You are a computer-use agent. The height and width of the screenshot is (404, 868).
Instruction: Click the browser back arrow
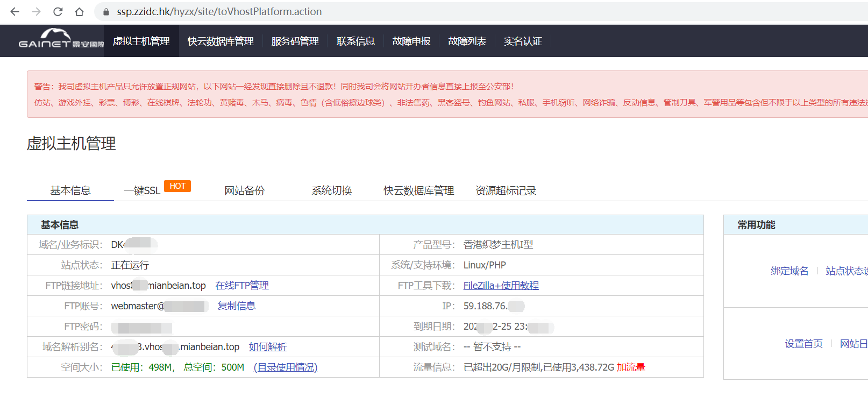(x=15, y=11)
